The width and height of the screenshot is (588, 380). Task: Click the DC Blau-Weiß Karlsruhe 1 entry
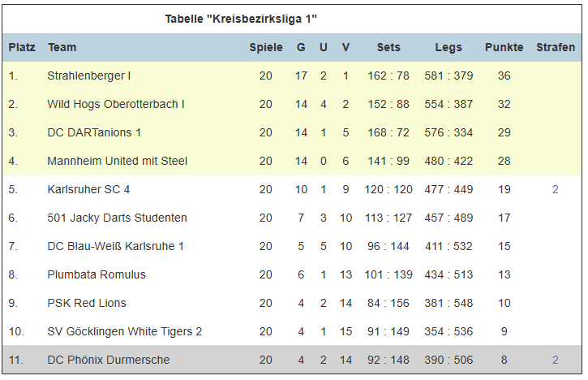click(115, 246)
